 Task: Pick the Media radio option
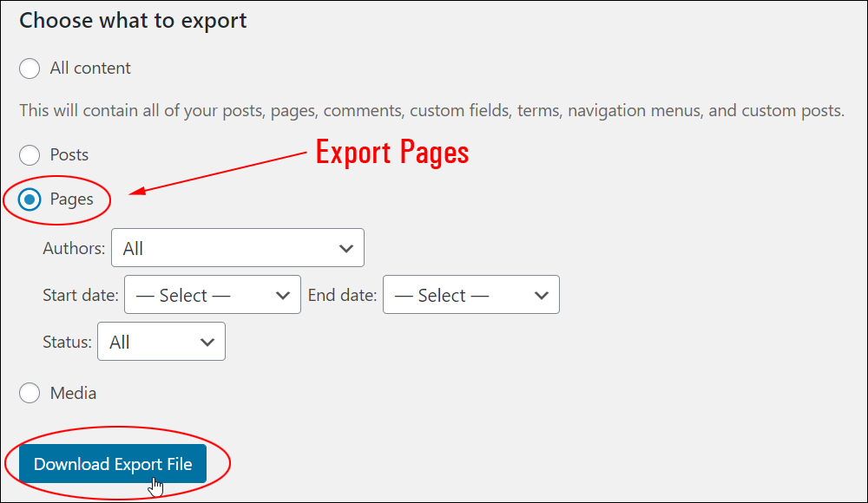point(30,394)
